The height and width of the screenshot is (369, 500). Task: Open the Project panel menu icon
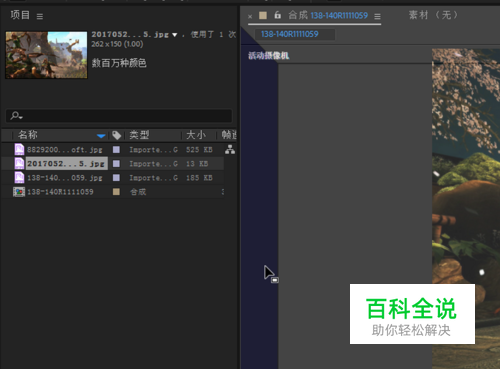(x=40, y=16)
